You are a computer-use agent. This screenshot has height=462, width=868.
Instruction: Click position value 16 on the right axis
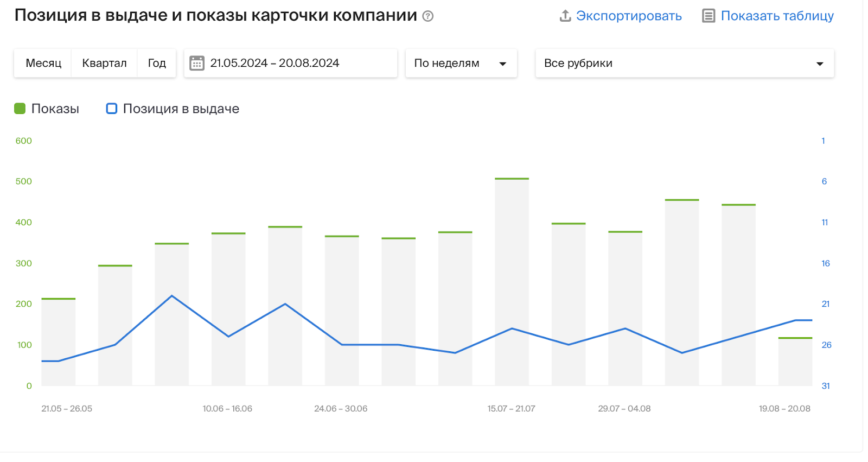pyautogui.click(x=826, y=263)
